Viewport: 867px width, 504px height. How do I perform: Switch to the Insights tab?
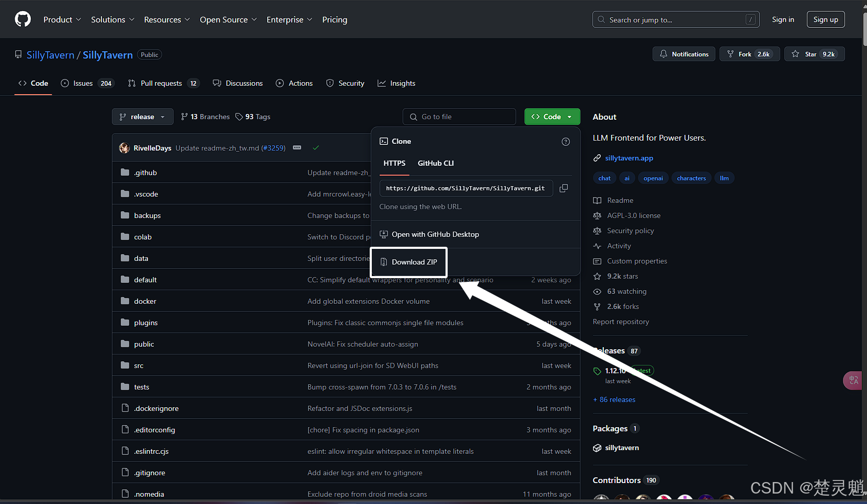[x=396, y=83]
